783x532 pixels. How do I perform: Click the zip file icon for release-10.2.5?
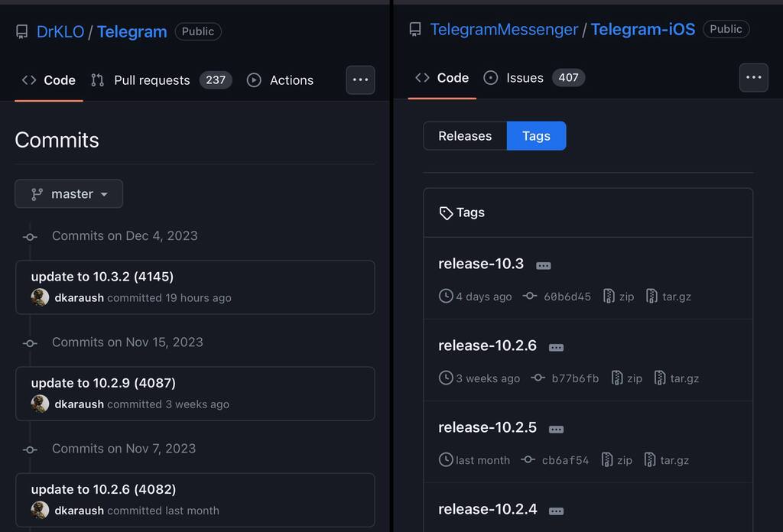(x=607, y=459)
